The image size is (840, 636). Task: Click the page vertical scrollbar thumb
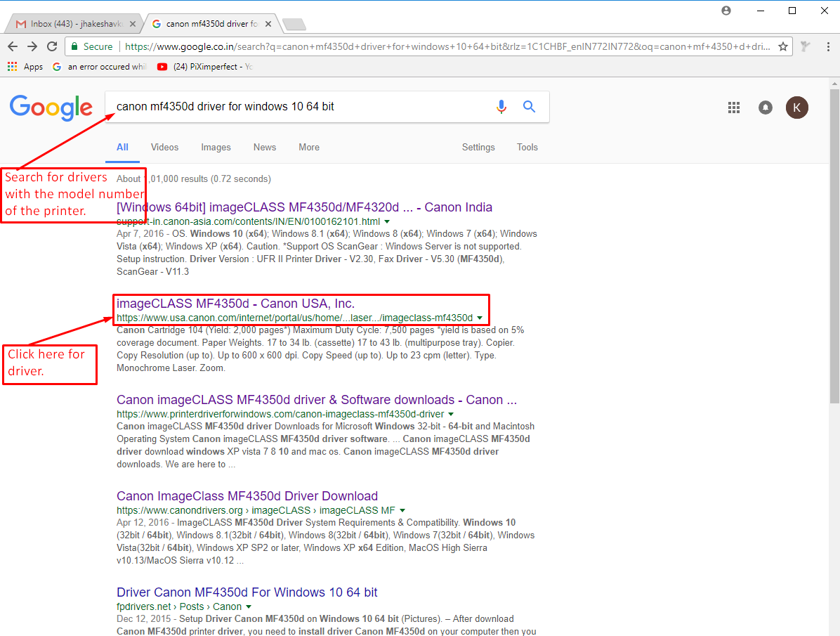(834, 247)
